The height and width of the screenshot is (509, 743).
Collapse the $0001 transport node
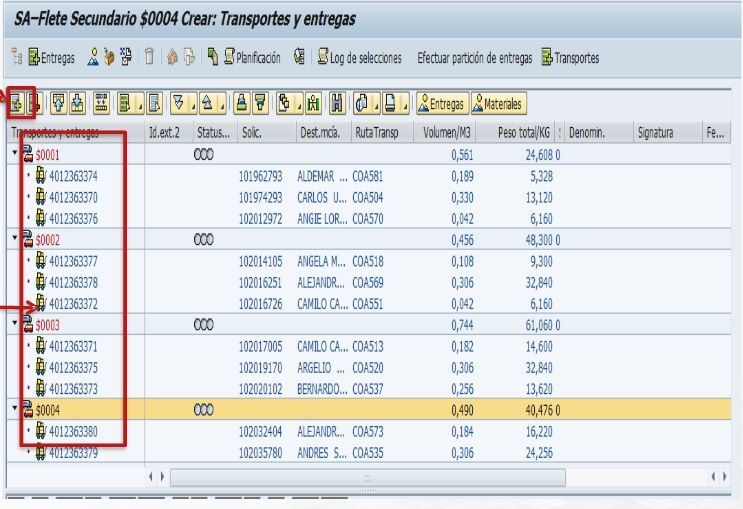pos(14,153)
